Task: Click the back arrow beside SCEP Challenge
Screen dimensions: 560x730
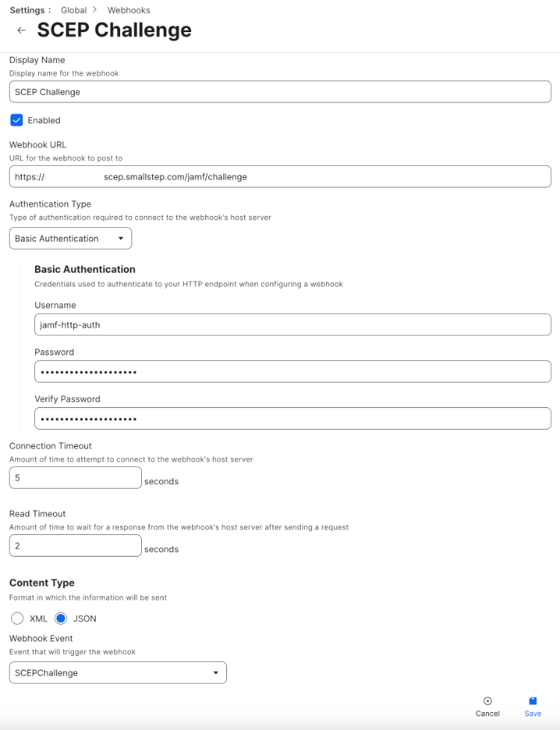Action: coord(22,31)
